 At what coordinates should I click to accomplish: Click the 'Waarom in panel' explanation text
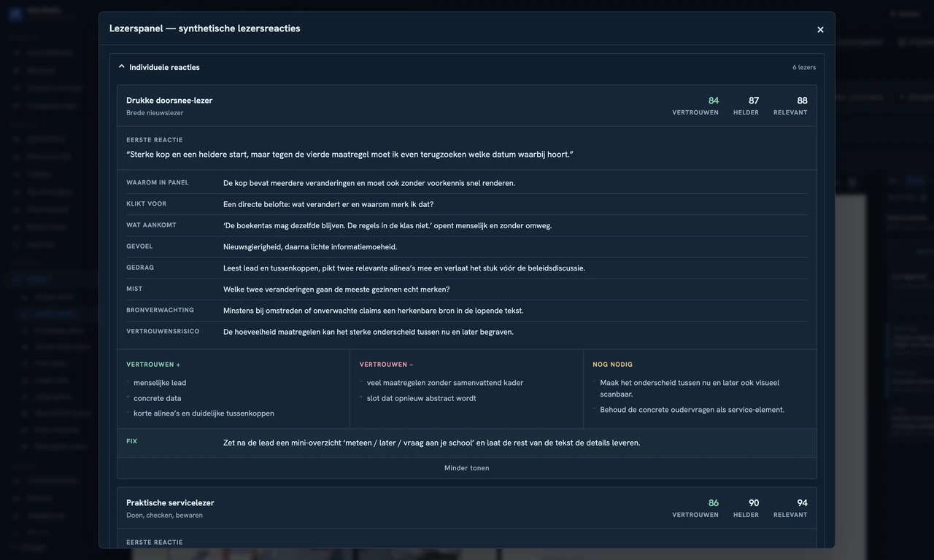[x=369, y=183]
